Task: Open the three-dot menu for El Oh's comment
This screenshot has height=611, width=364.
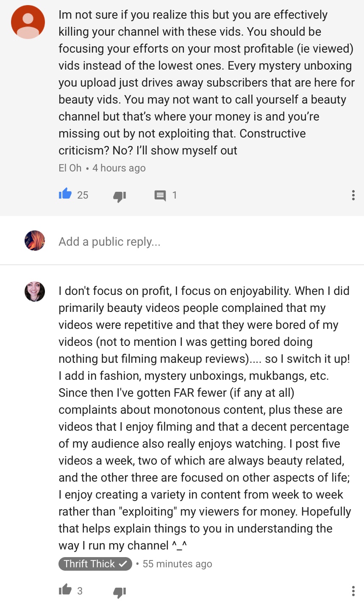Action: click(x=353, y=195)
